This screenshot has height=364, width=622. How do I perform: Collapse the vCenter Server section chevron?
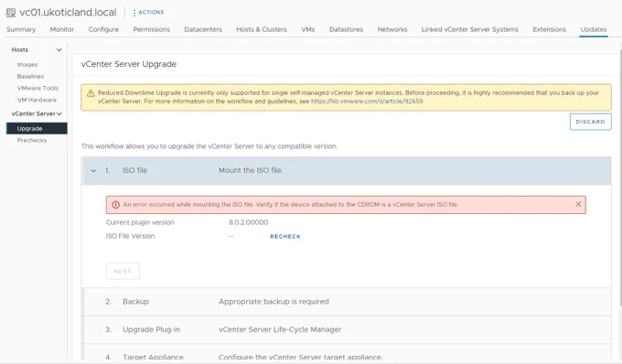click(59, 113)
